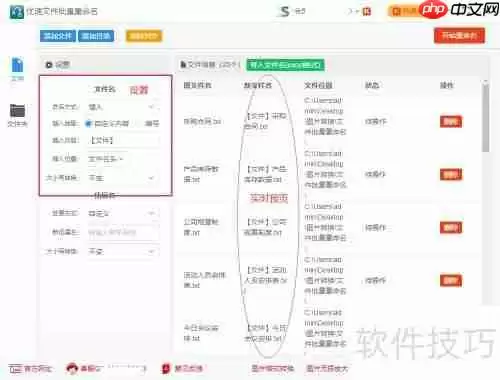Click the file list vertical scrollbar
Viewport: 500px width, 380px height.
(x=486, y=117)
